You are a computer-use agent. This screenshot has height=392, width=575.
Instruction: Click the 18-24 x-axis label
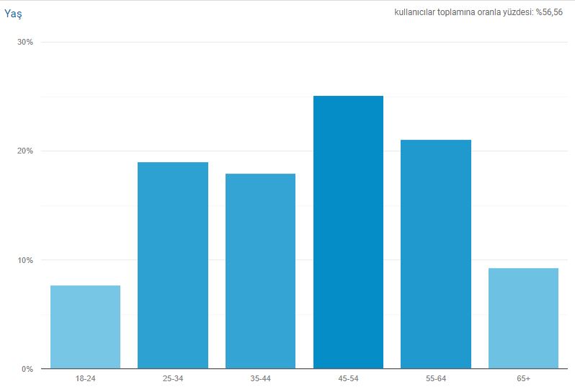85,379
